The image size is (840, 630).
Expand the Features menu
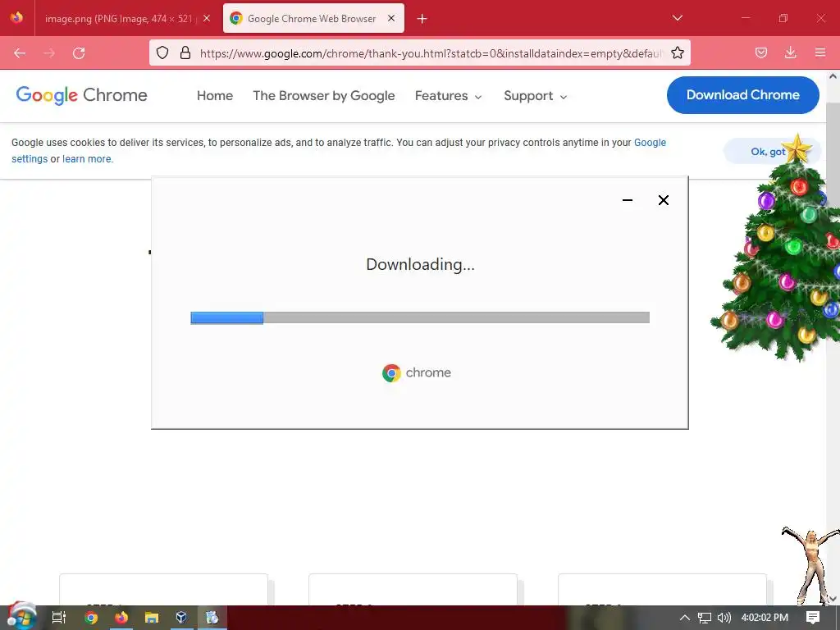tap(449, 96)
